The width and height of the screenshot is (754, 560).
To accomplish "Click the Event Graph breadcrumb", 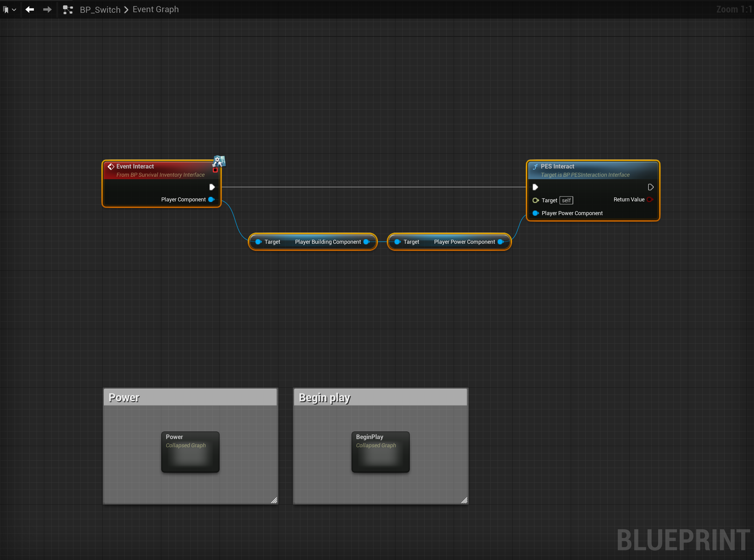I will [155, 9].
